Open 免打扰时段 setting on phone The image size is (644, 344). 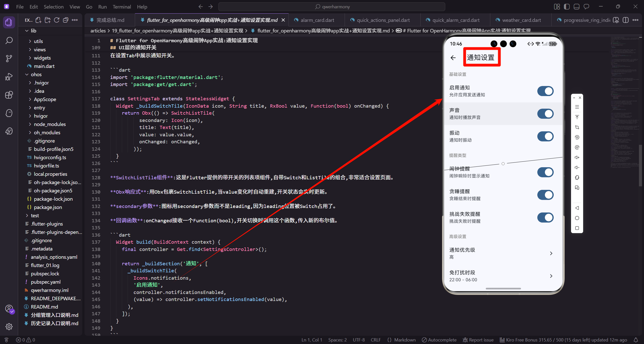pyautogui.click(x=503, y=276)
